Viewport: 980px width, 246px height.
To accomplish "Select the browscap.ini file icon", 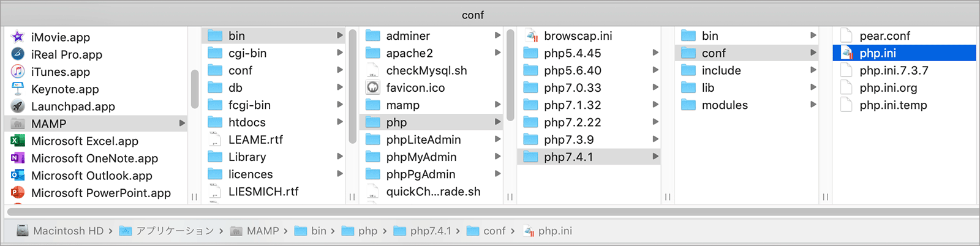I will (x=531, y=36).
